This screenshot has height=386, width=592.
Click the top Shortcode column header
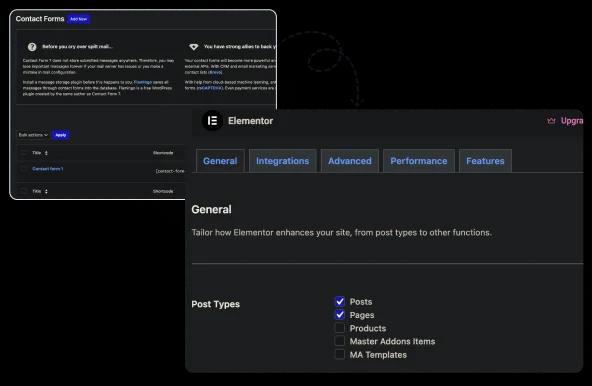click(163, 153)
